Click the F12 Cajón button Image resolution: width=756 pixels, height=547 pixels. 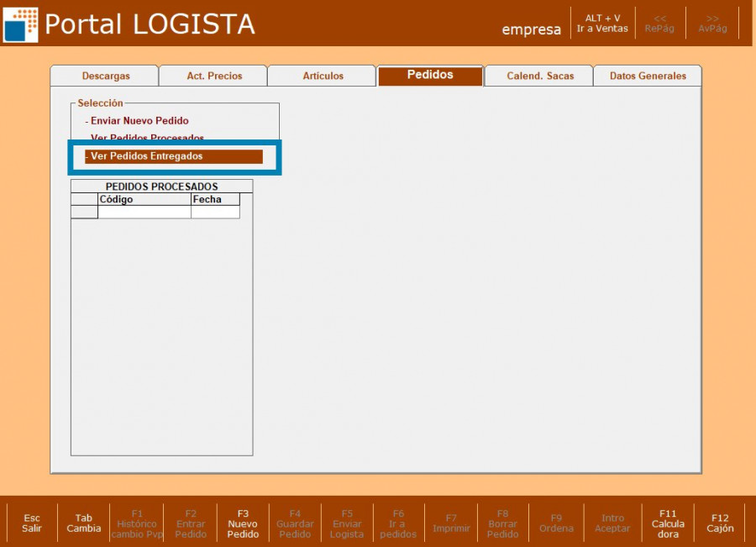pyautogui.click(x=720, y=523)
